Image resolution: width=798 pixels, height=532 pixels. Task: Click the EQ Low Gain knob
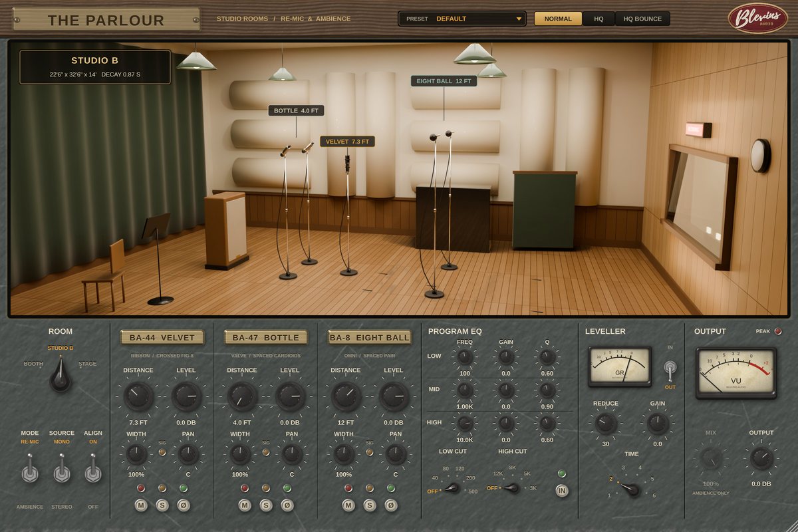click(506, 357)
